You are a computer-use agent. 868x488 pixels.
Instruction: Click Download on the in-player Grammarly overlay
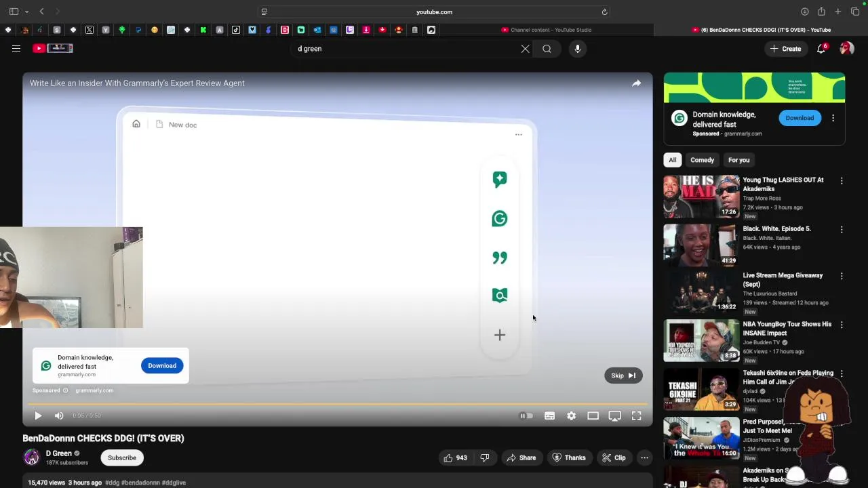[x=162, y=366]
